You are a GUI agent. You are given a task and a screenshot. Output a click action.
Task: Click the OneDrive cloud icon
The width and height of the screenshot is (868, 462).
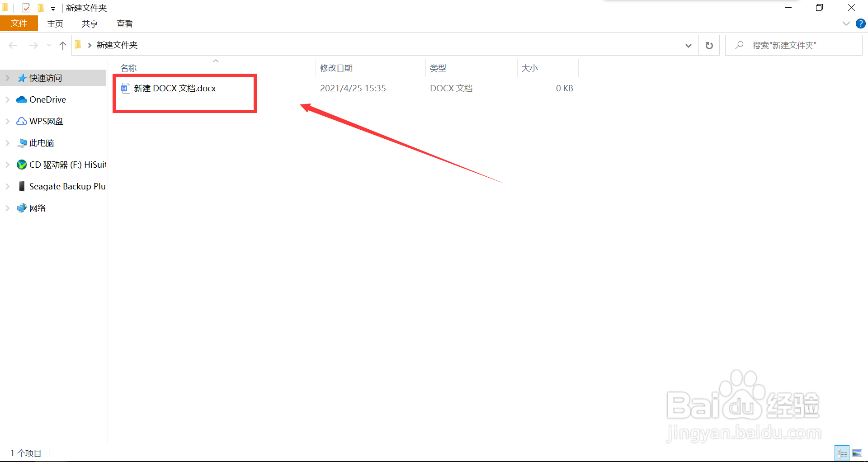click(x=22, y=99)
